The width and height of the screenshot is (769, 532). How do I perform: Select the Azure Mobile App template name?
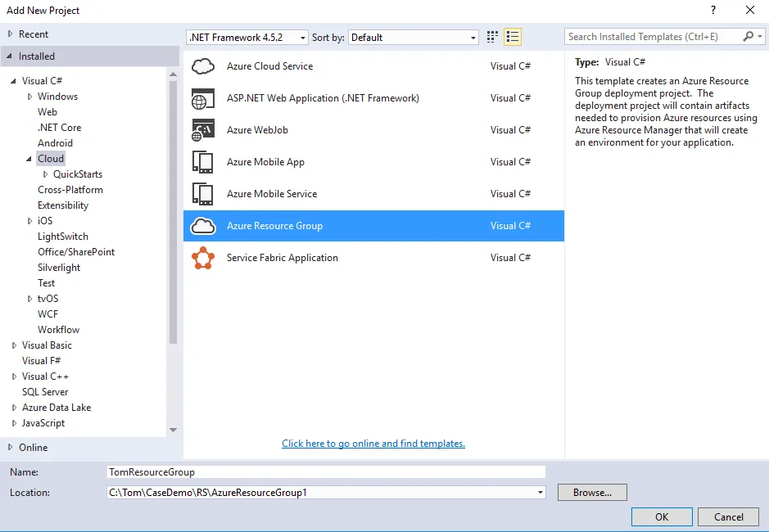pos(265,162)
